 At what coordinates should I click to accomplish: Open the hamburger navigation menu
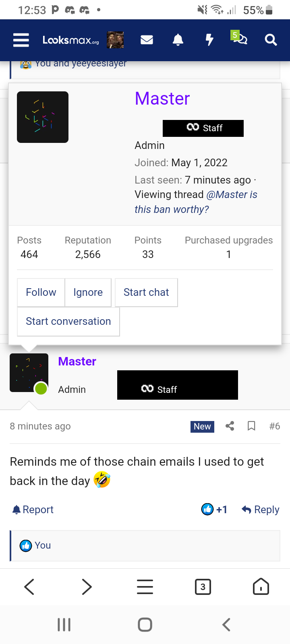tap(21, 40)
